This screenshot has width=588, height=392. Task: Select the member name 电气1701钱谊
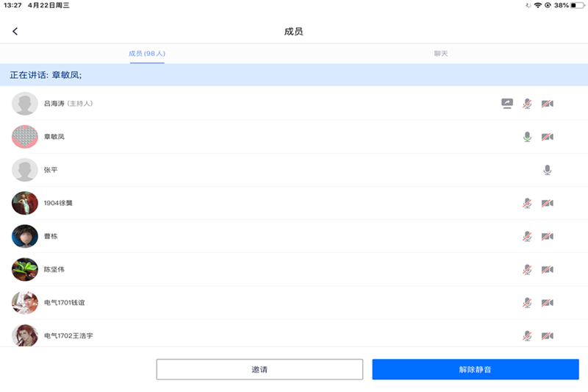[65, 302]
